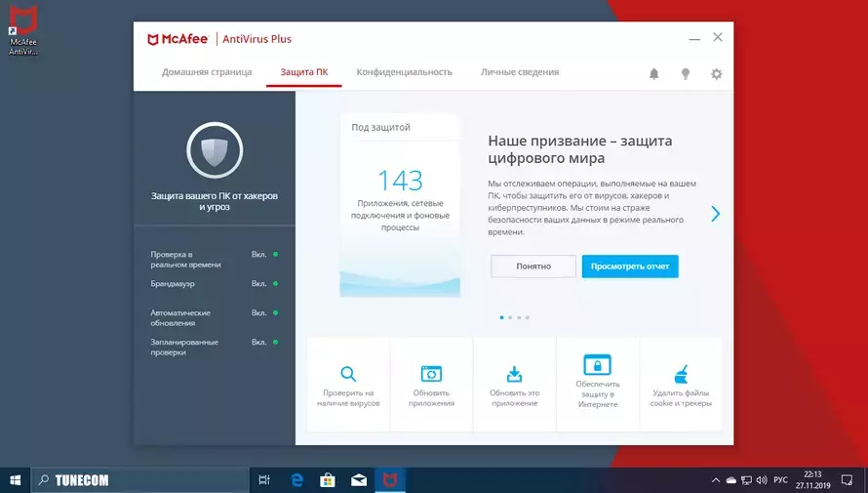The width and height of the screenshot is (868, 493).
Task: Open McAfee AntiVirus desktop shortcut
Action: pos(23,30)
